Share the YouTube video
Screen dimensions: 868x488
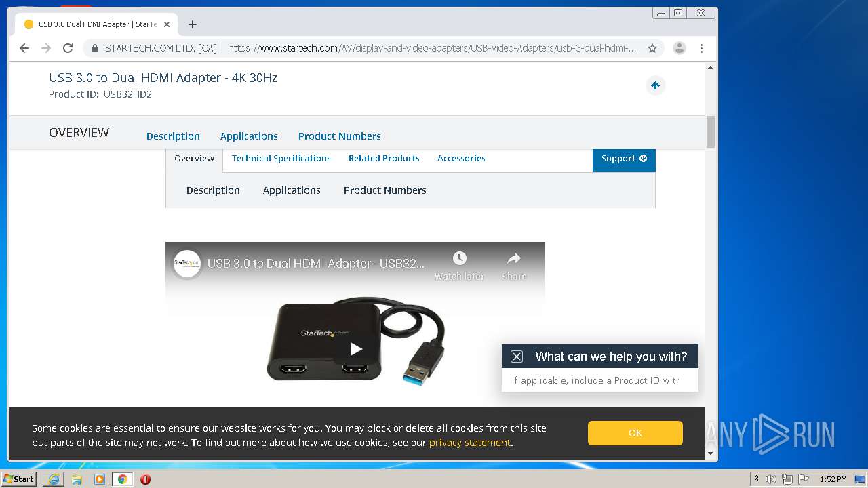coord(514,266)
